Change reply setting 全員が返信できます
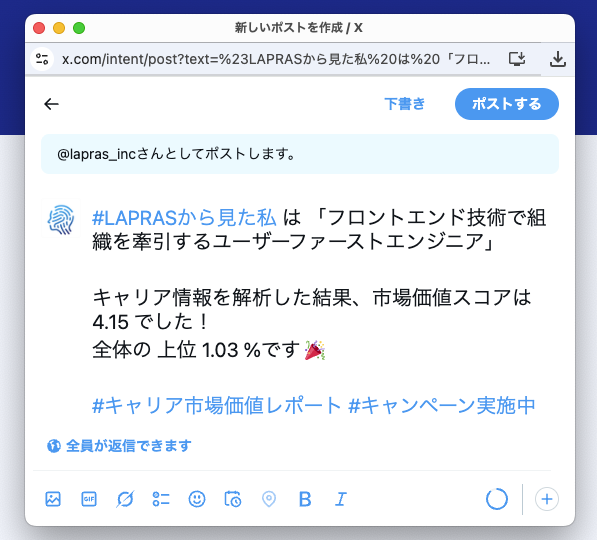This screenshot has height=540, width=597. click(119, 446)
